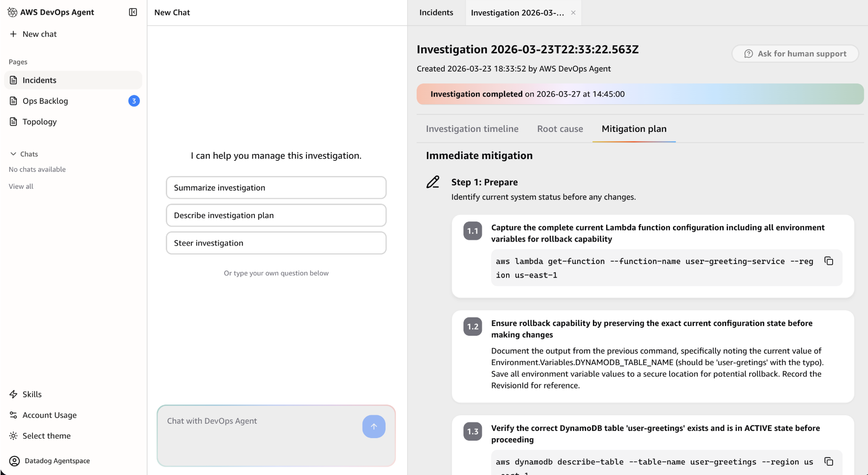The width and height of the screenshot is (868, 475).
Task: Click the aws lambda get-function code block
Action: [x=666, y=268]
